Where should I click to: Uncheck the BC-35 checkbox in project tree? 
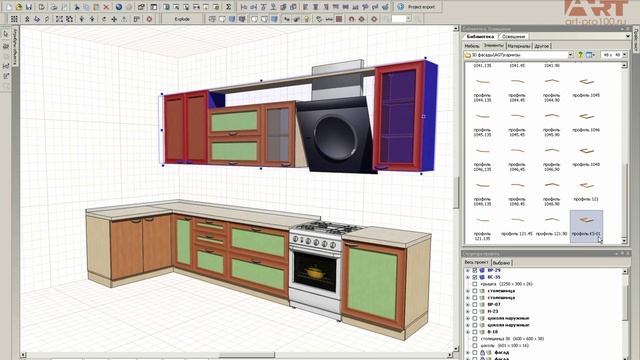click(x=475, y=277)
